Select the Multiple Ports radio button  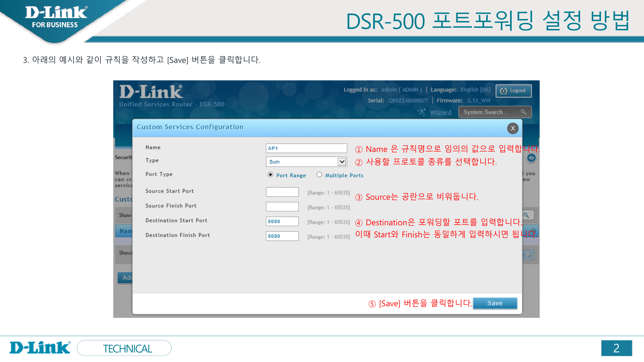point(319,175)
